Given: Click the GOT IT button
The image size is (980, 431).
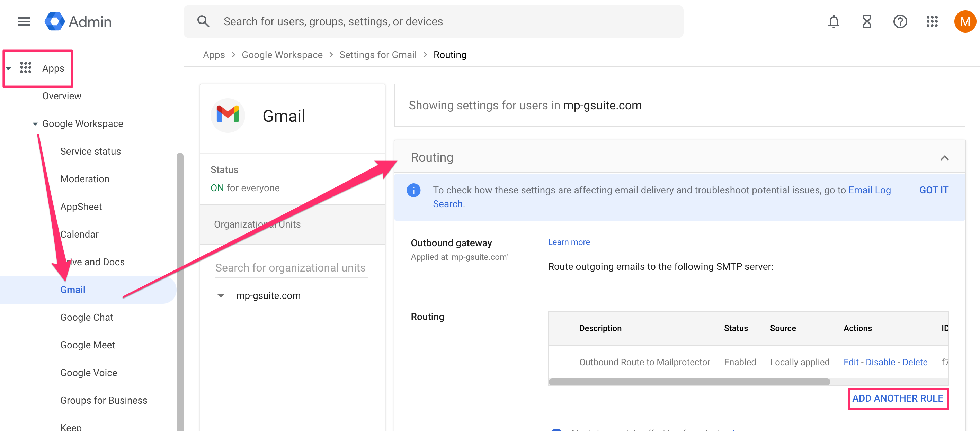Looking at the screenshot, I should (934, 190).
